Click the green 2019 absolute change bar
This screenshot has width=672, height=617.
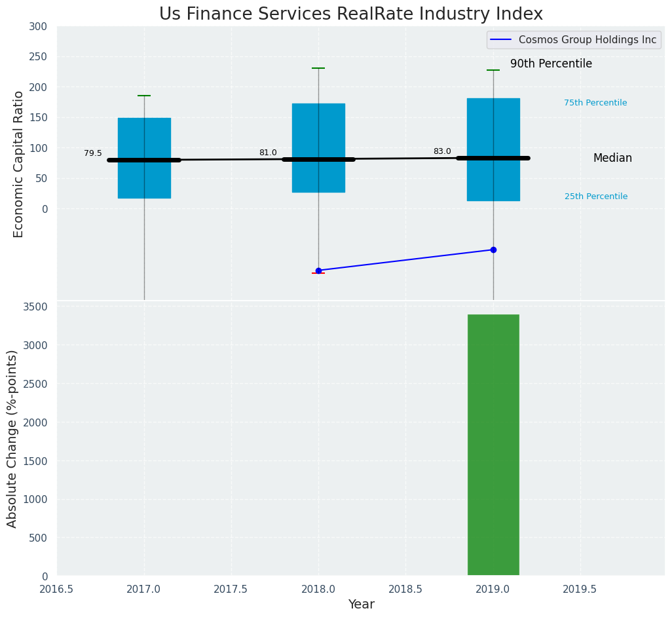(x=493, y=445)
